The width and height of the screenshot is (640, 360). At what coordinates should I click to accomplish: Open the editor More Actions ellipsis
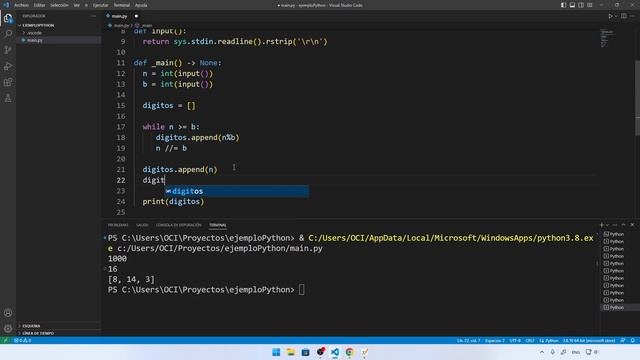click(632, 16)
